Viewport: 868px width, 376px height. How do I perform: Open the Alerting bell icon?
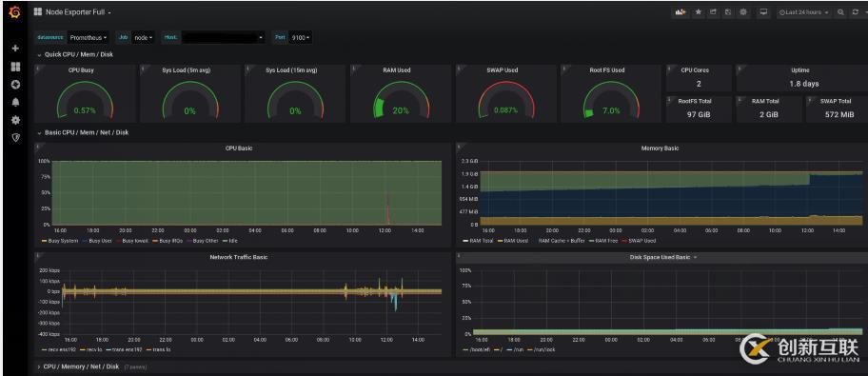[15, 102]
